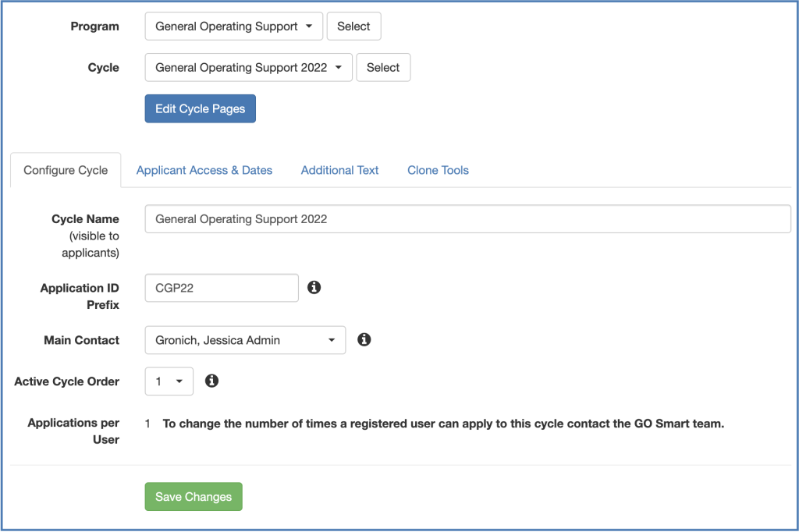Focus the Cycle Name text field

(x=467, y=219)
